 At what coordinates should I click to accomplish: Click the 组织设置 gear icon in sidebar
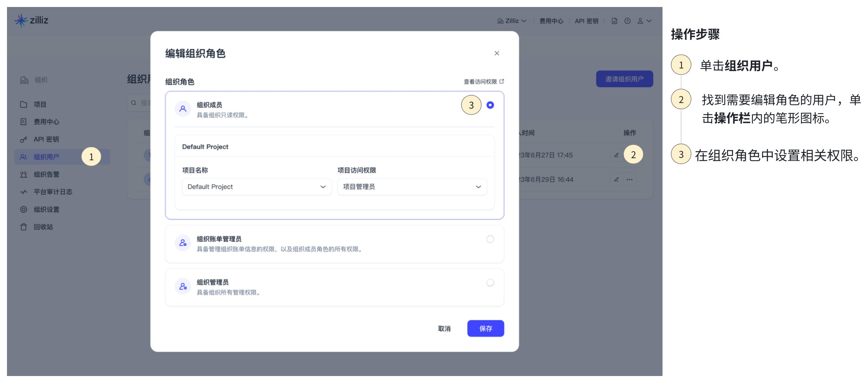click(x=23, y=209)
